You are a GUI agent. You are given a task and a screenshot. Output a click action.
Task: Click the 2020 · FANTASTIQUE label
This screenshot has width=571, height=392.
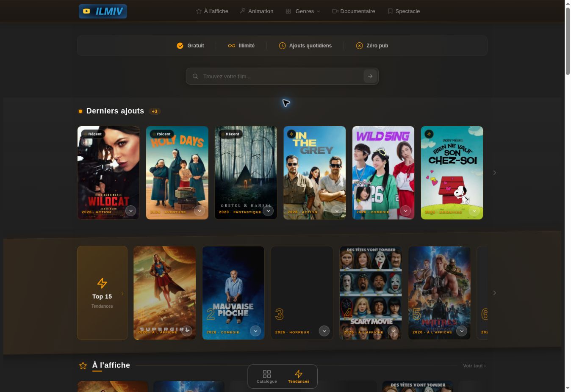click(240, 212)
